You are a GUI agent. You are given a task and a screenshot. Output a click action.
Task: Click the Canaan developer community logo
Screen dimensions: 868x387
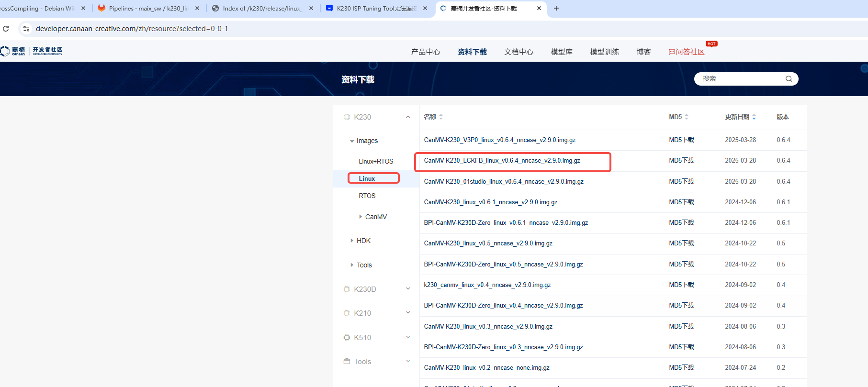32,51
